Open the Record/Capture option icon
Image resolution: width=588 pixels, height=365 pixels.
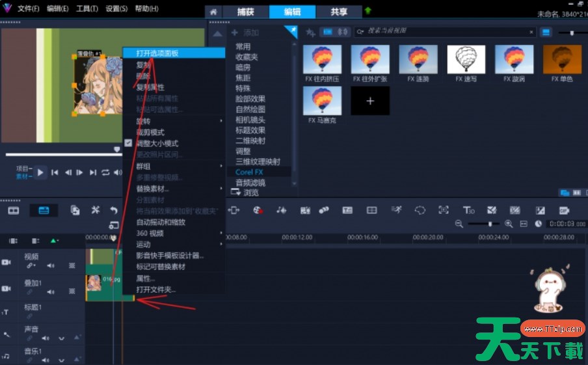258,210
